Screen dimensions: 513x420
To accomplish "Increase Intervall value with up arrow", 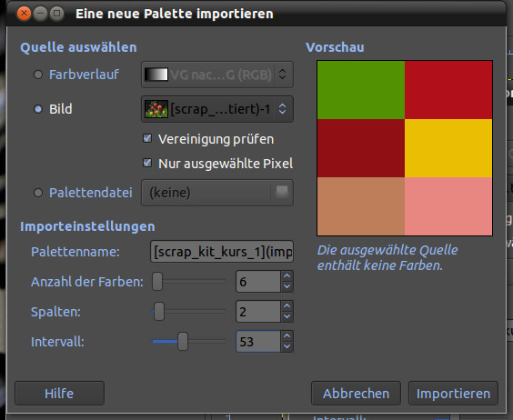I will 287,336.
